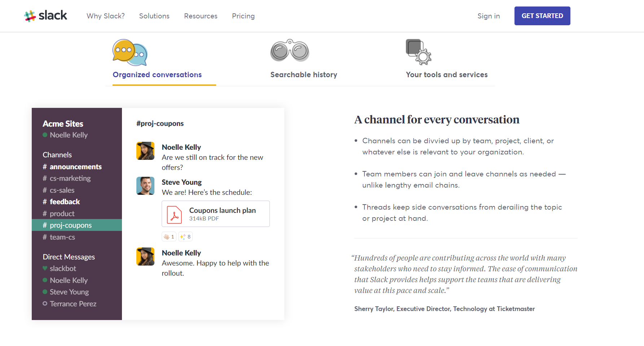Click the GET STARTED button

tap(542, 16)
